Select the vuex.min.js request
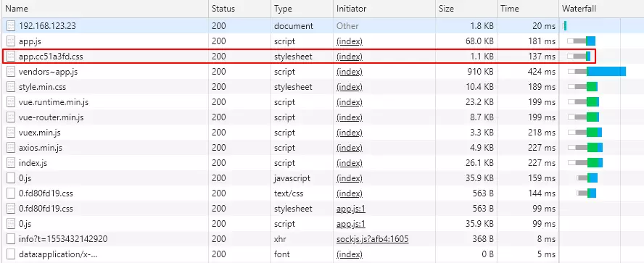 point(322,133)
